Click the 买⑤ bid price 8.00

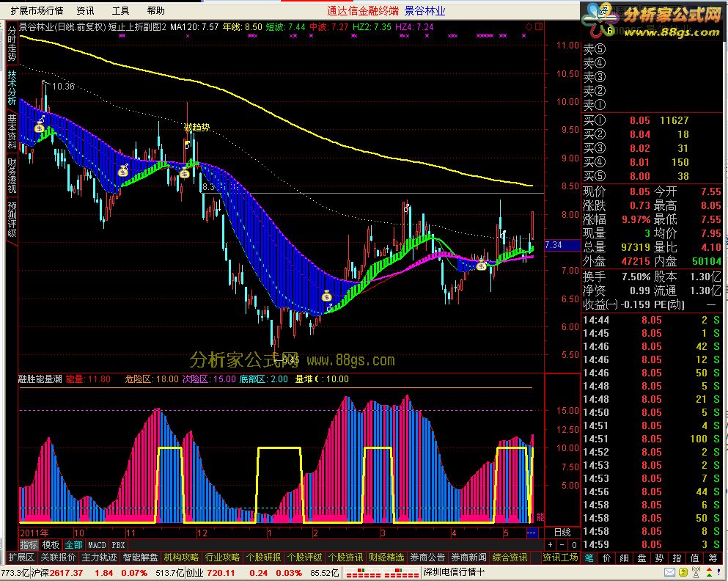(x=640, y=176)
